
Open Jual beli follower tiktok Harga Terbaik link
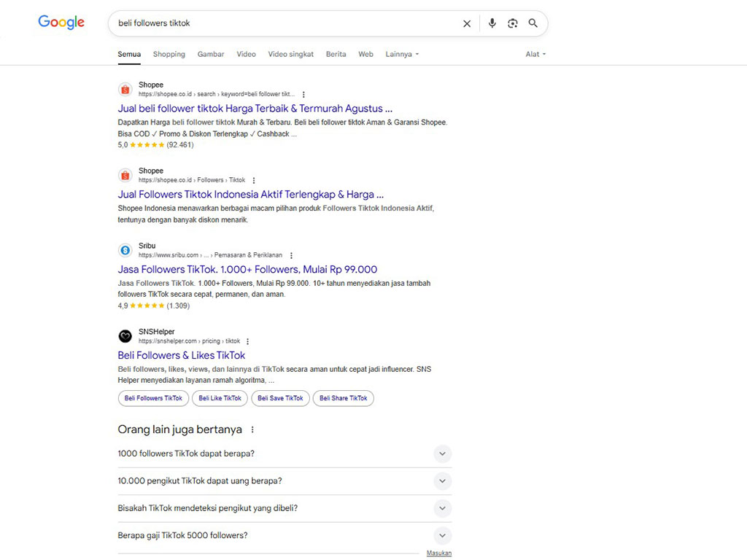(x=255, y=109)
